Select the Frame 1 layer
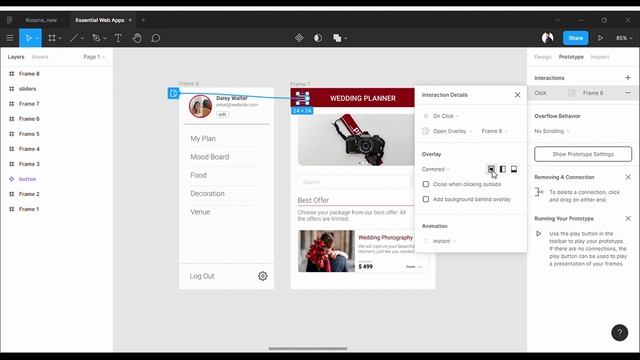The image size is (640, 360). (x=29, y=209)
